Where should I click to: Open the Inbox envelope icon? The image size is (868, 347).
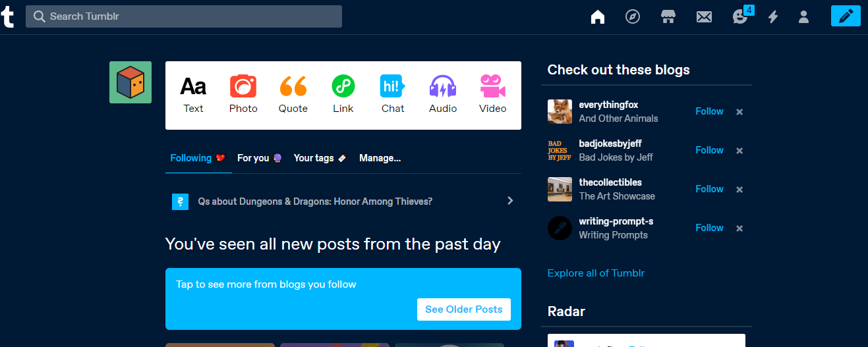704,17
